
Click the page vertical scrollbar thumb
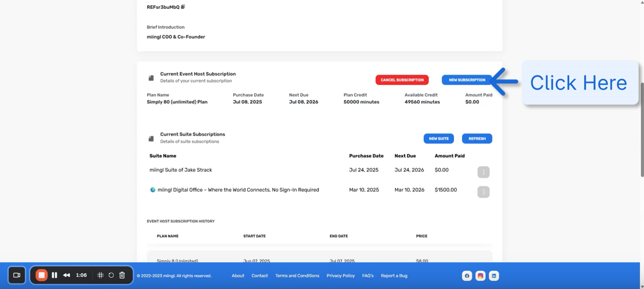[642, 130]
